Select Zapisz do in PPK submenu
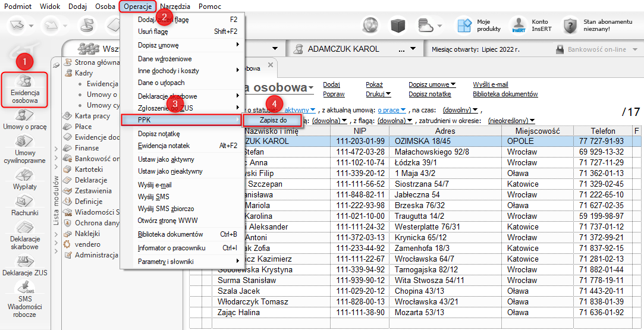The width and height of the screenshot is (644, 330). pyautogui.click(x=273, y=120)
